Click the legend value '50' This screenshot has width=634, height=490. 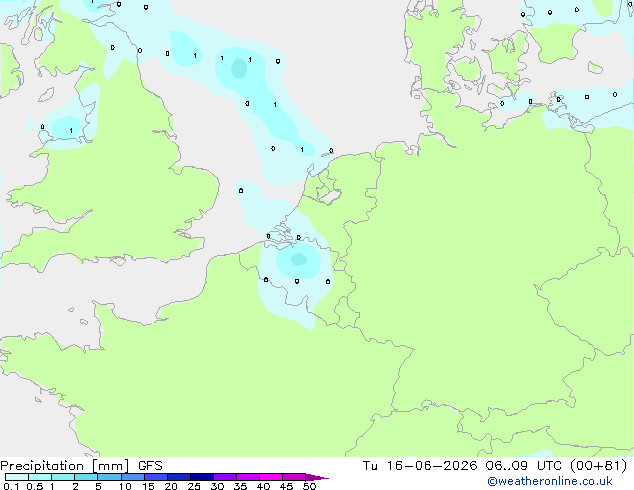click(x=309, y=486)
